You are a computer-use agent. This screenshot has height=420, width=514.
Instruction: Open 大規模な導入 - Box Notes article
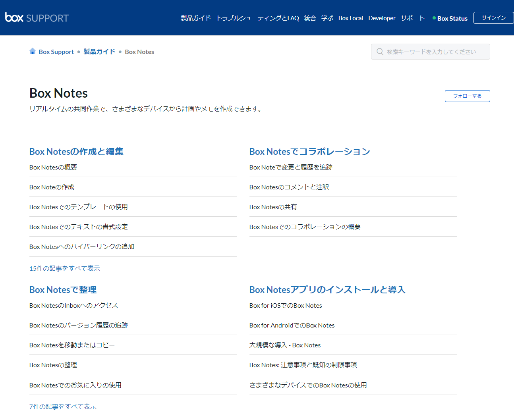(x=285, y=345)
